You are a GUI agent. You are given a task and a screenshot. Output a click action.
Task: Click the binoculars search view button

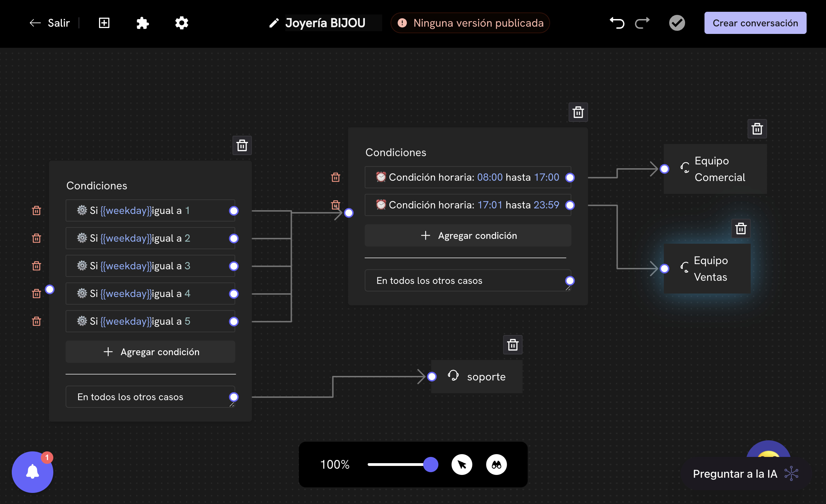(x=496, y=465)
